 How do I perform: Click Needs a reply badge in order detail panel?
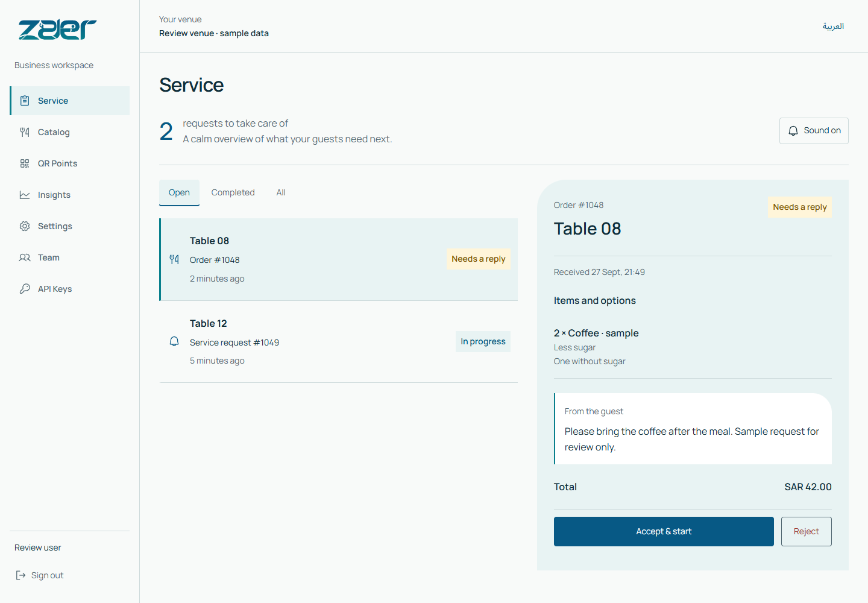point(799,207)
